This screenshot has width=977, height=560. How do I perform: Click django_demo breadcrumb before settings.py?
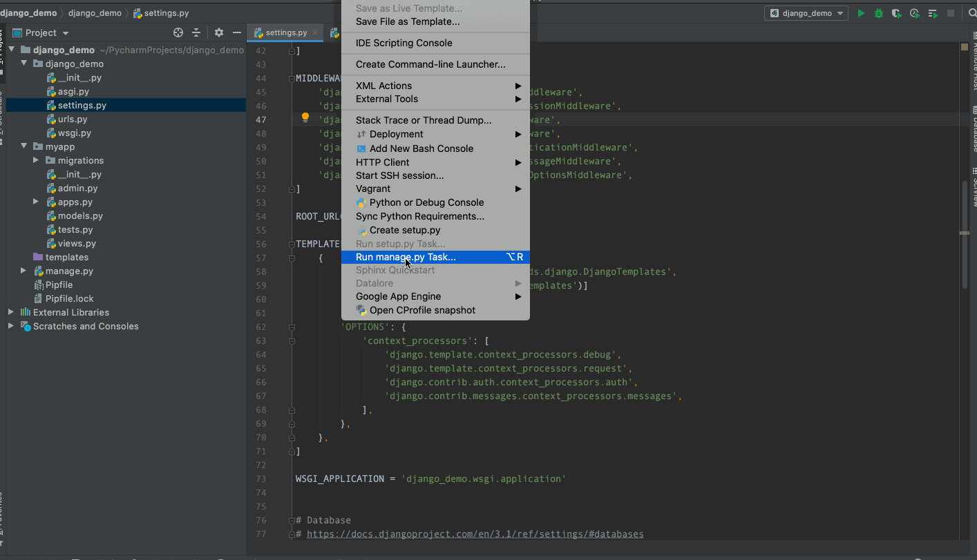point(93,13)
